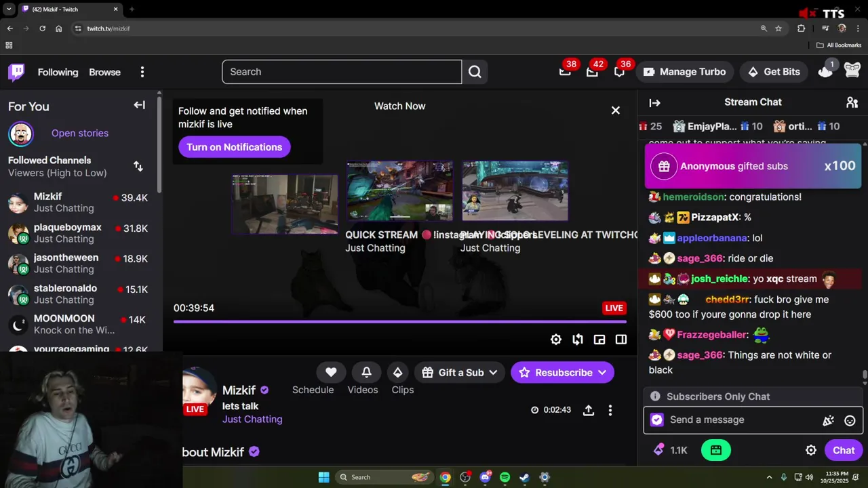The height and width of the screenshot is (488, 868).
Task: Click the Bits icon in chat input
Action: (x=828, y=420)
